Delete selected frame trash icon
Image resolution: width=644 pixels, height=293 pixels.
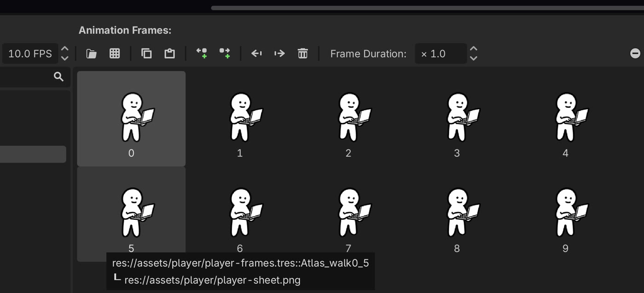pos(303,53)
